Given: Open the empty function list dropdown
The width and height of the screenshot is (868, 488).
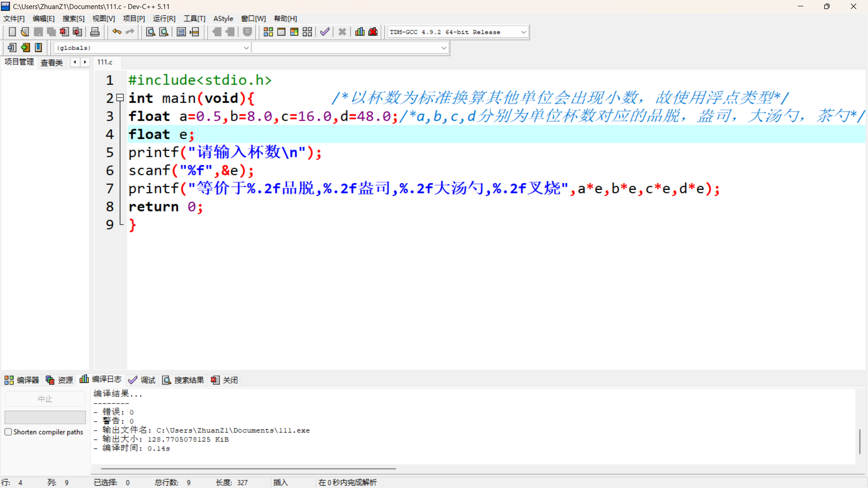Looking at the screenshot, I should [x=444, y=48].
